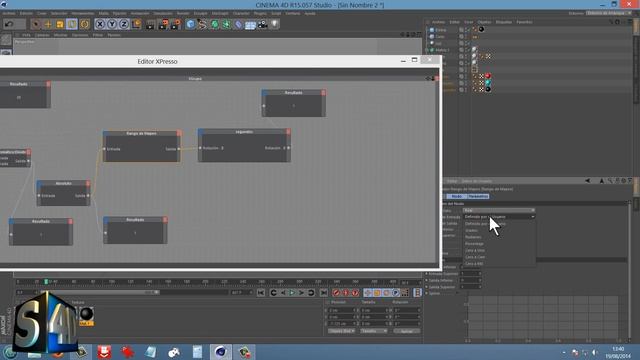Select the black material thumbnail
This screenshot has width=640, height=360.
tap(86, 314)
